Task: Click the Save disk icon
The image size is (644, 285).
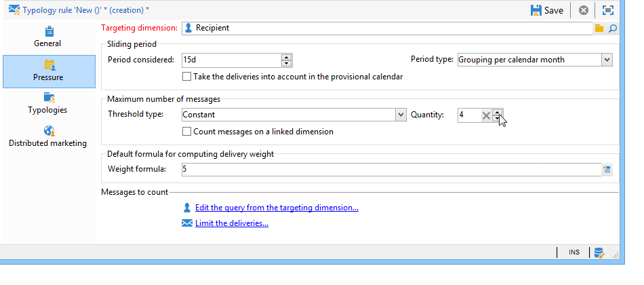Action: [x=536, y=10]
